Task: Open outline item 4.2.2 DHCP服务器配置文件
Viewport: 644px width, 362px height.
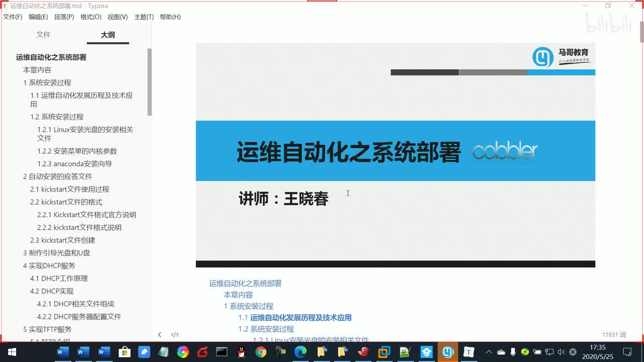Action: (x=79, y=317)
